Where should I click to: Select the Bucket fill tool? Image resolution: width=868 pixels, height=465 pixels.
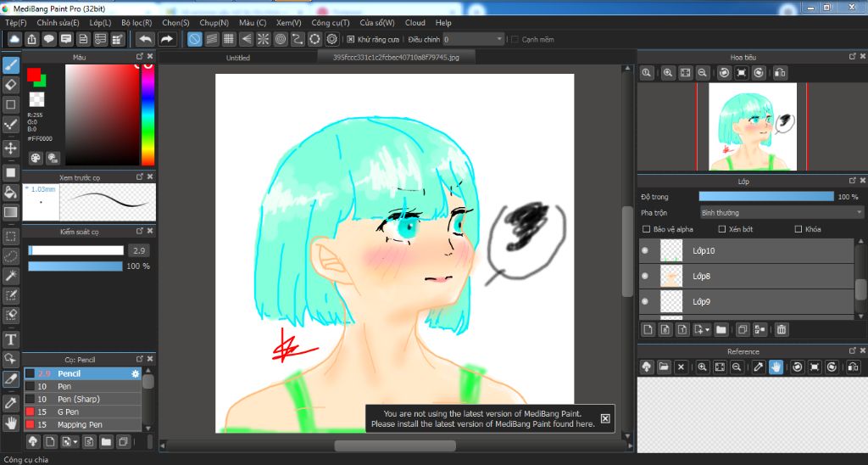pyautogui.click(x=10, y=193)
